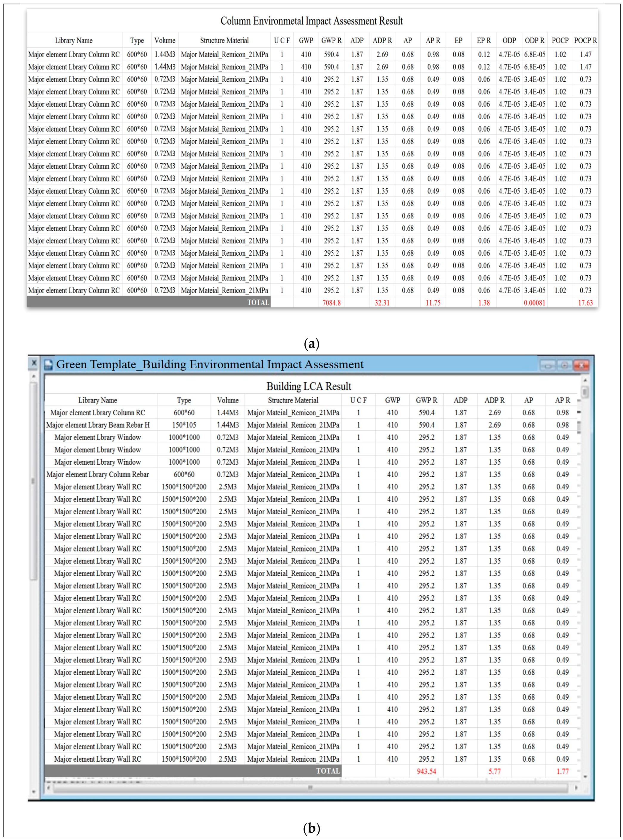Click the 943.54 GWP R total cell

(x=426, y=771)
